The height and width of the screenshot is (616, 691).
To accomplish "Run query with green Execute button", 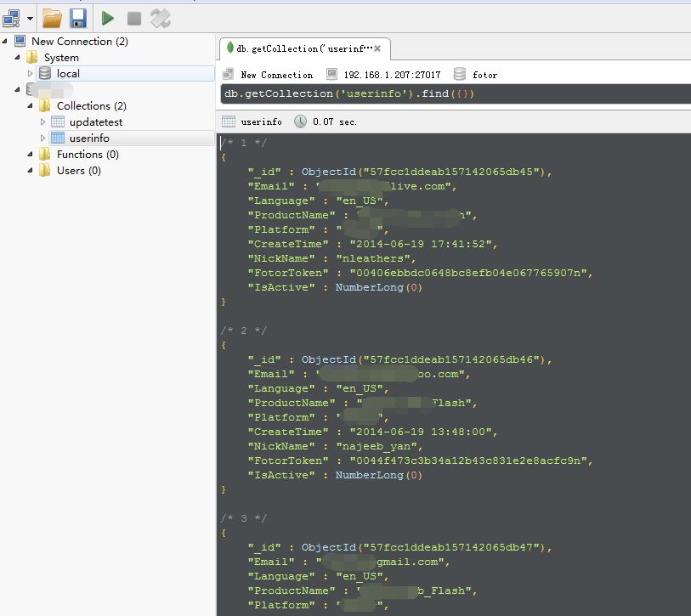I will point(107,17).
